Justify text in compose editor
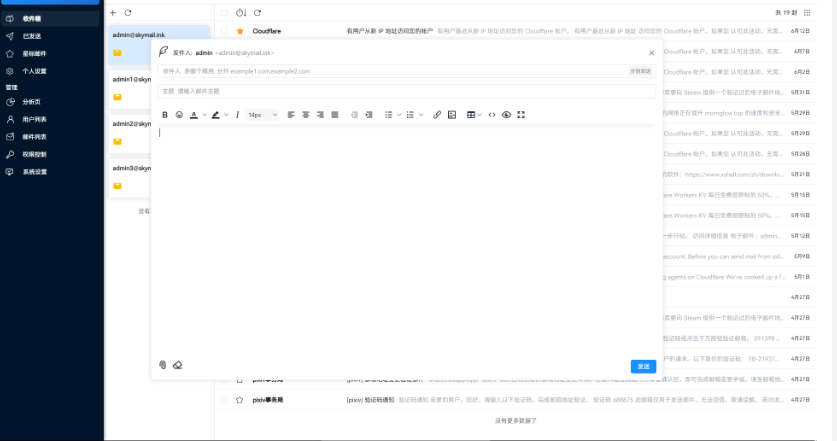Screen dimensions: 837x441 point(335,115)
